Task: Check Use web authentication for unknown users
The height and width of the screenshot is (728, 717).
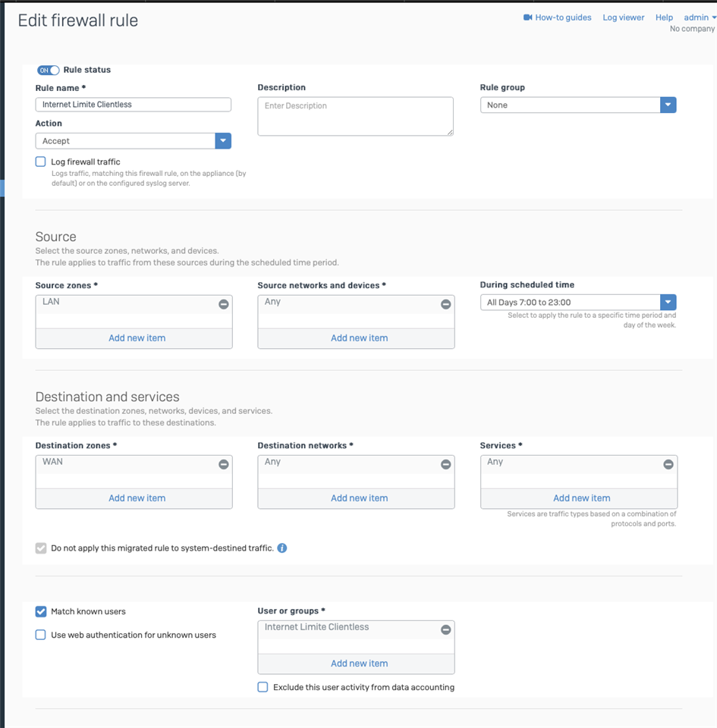Action: (41, 635)
